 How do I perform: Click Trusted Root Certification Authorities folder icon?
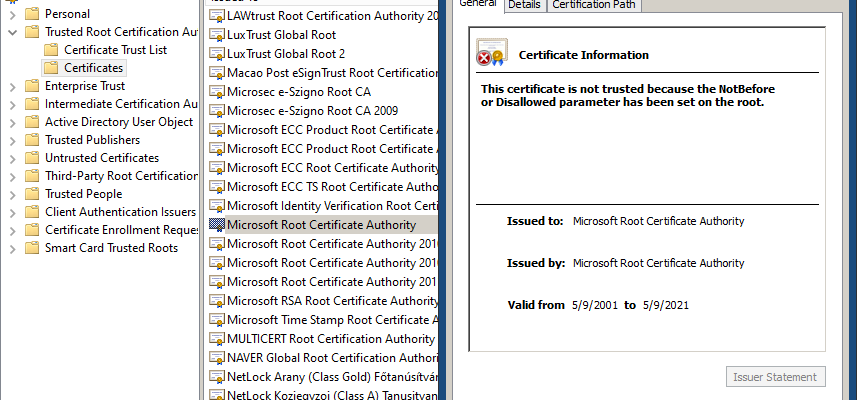click(33, 32)
